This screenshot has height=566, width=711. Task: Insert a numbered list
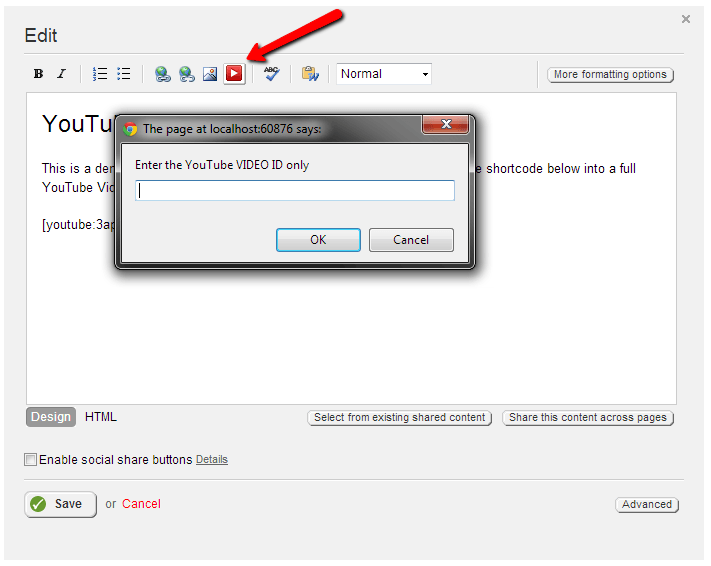click(x=100, y=73)
